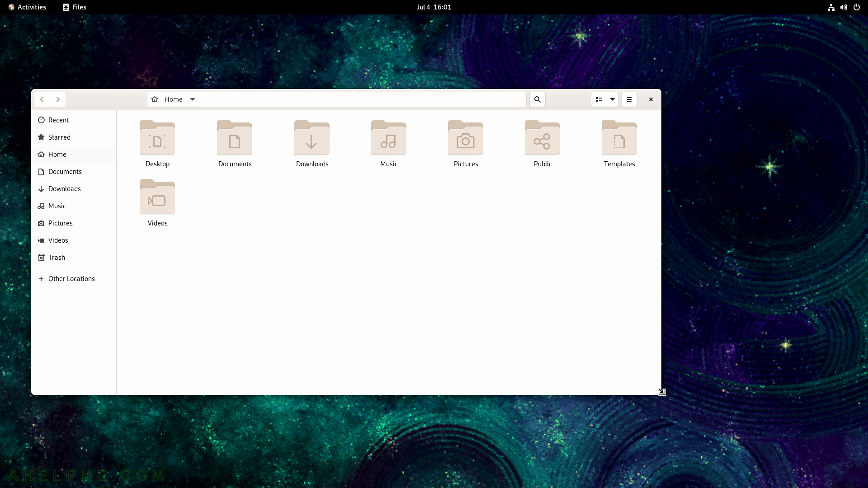Select the Music folder icon
This screenshot has height=488, width=868.
point(389,138)
